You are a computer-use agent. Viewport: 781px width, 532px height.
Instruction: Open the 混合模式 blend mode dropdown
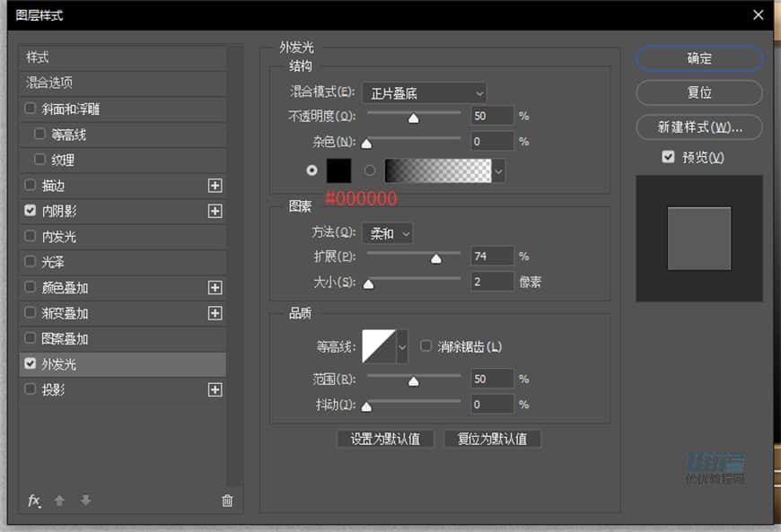tap(424, 92)
